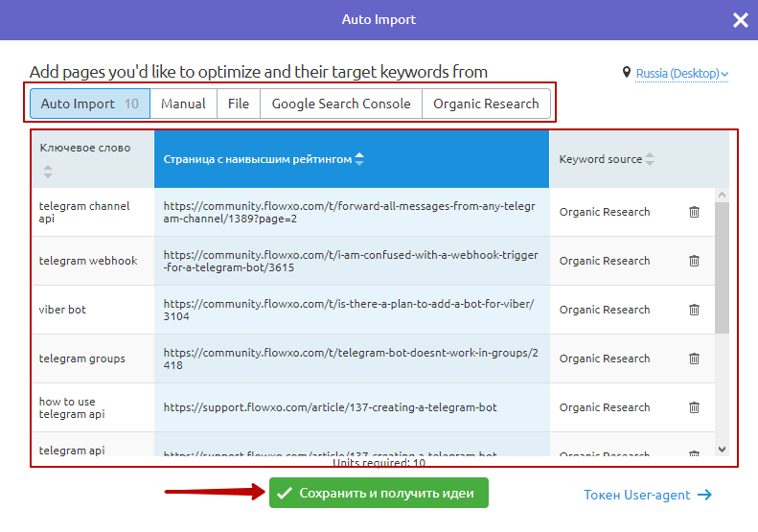This screenshot has height=532, width=758.
Task: Delete the 'how to use telegram api' row
Action: pyautogui.click(x=694, y=407)
